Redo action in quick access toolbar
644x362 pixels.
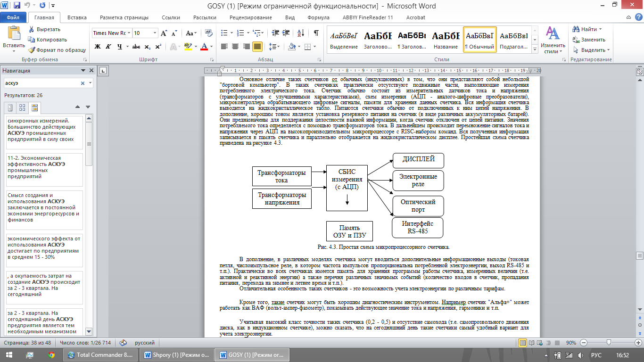pos(42,6)
